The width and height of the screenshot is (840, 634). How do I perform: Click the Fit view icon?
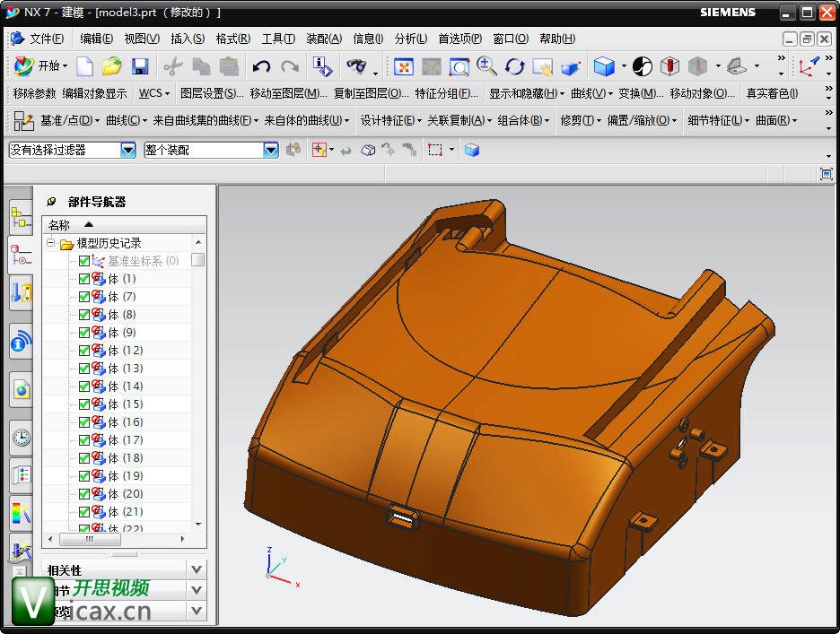coord(404,66)
